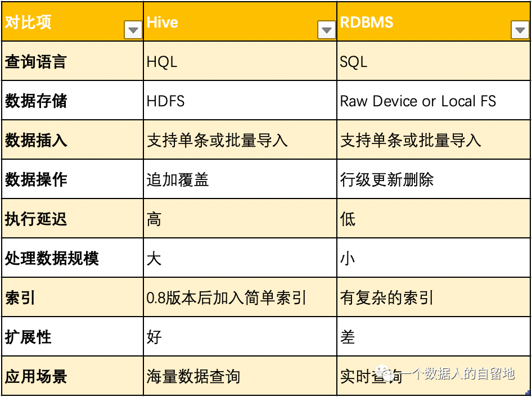Open the filter dropdown on 对比项 header
This screenshot has height=397, width=532.
click(x=133, y=29)
